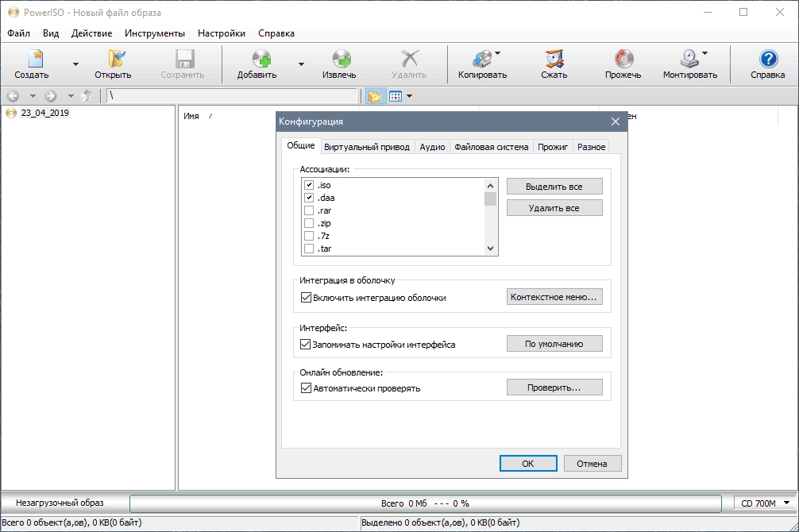Open the Действие menu
799x532 pixels.
(x=91, y=33)
